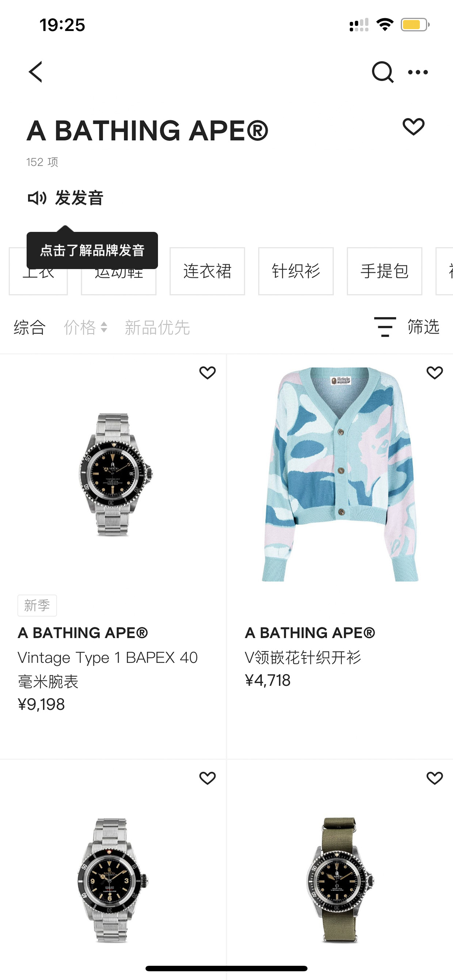
Task: Wishlist the V领嵌花针织开衫 cardigan
Action: 435,373
